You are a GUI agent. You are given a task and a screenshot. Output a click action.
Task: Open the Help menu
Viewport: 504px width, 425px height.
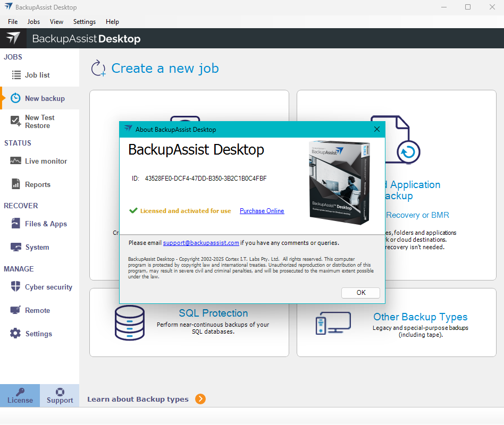[x=113, y=22]
